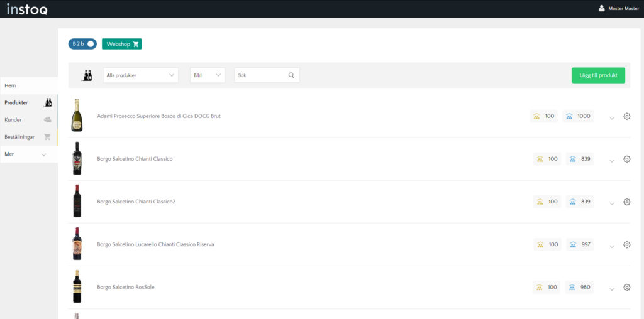This screenshot has width=644, height=319.
Task: Expand the Adami Prosecco row chevron
Action: coord(612,117)
